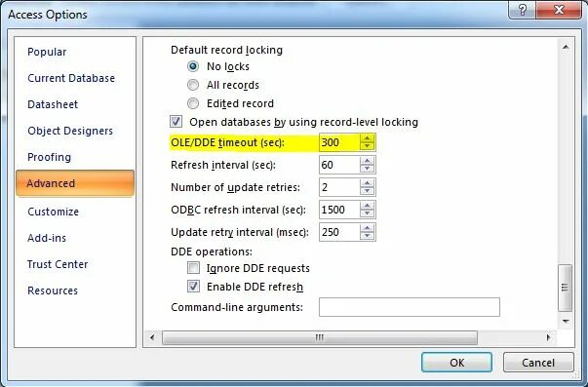
Task: Decrease ODBC refresh interval with down arrow
Action: click(x=367, y=213)
